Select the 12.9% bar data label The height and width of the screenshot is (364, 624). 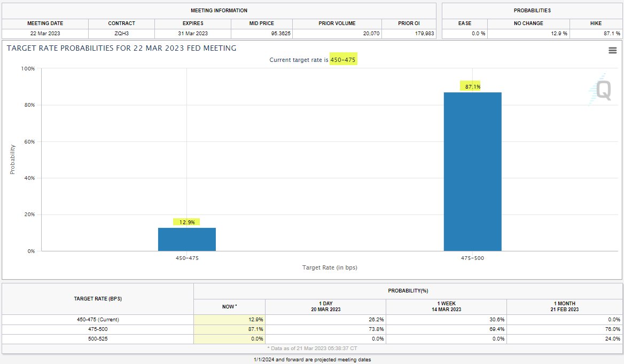click(186, 222)
